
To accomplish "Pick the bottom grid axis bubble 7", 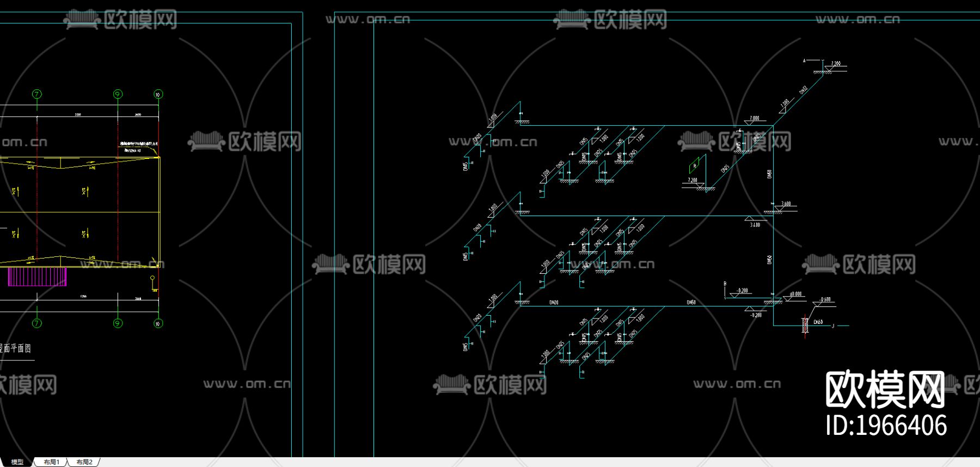I will coord(37,323).
